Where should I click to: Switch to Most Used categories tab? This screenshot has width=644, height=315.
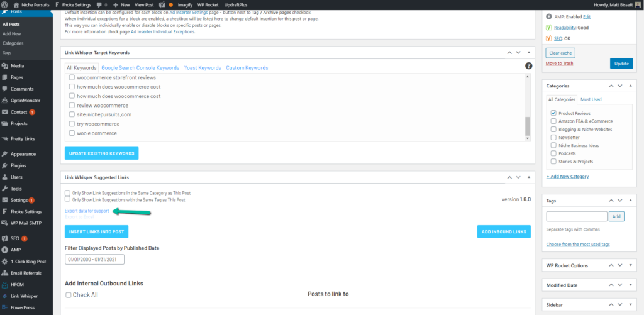(x=590, y=99)
